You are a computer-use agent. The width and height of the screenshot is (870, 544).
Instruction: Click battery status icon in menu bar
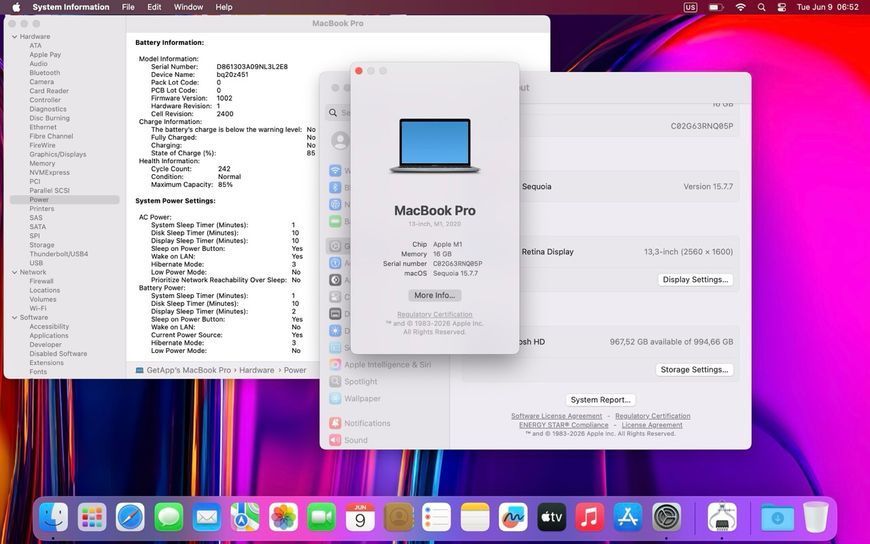click(x=716, y=7)
